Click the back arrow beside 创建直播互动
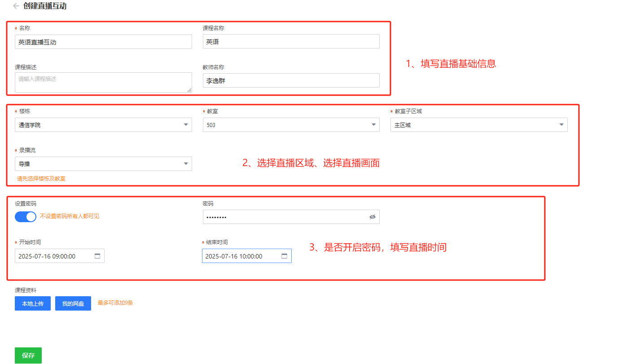Screen dimensions: 631x364 point(16,6)
